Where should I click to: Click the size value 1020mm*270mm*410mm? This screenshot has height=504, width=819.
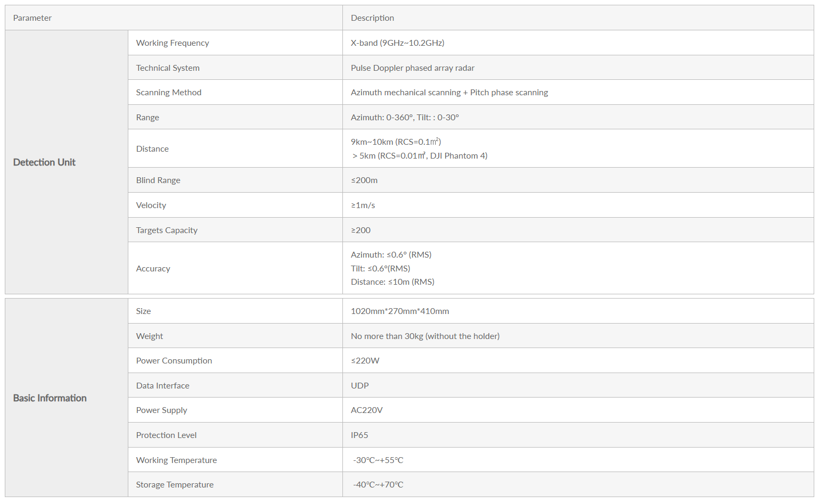coord(400,311)
